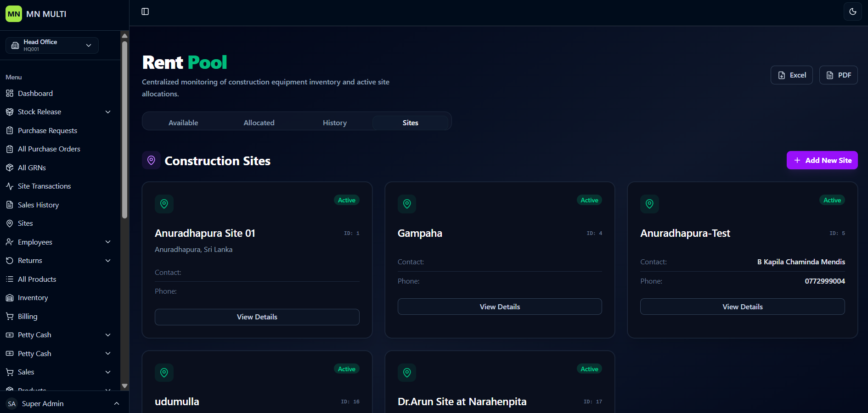The width and height of the screenshot is (868, 413).
Task: Click the Add New Site button
Action: 822,160
